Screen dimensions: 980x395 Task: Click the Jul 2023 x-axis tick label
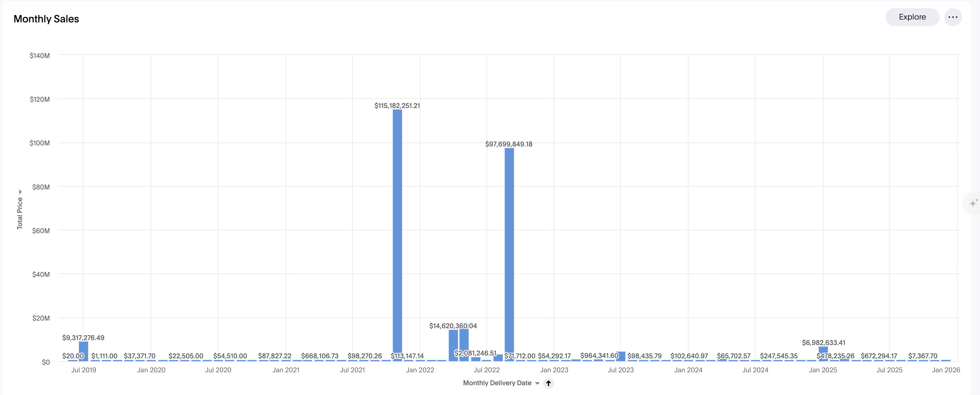click(x=620, y=370)
